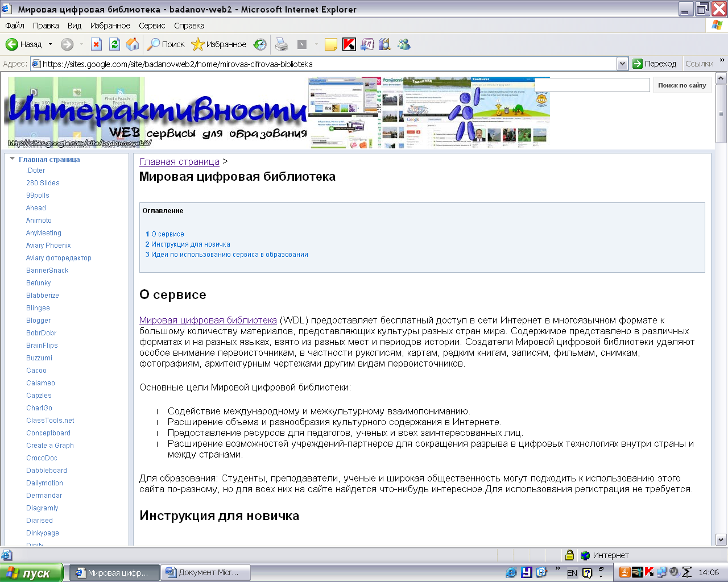
Task: Click the Переход go button
Action: tap(655, 64)
